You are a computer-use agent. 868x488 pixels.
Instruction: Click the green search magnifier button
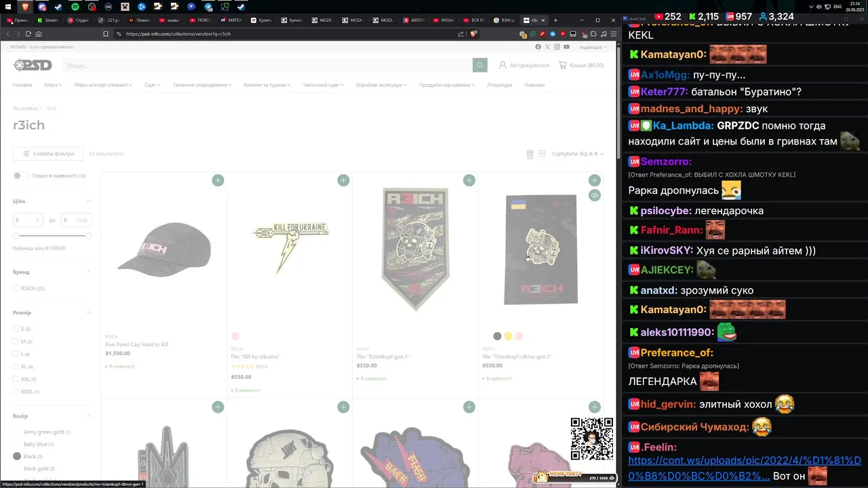point(480,65)
